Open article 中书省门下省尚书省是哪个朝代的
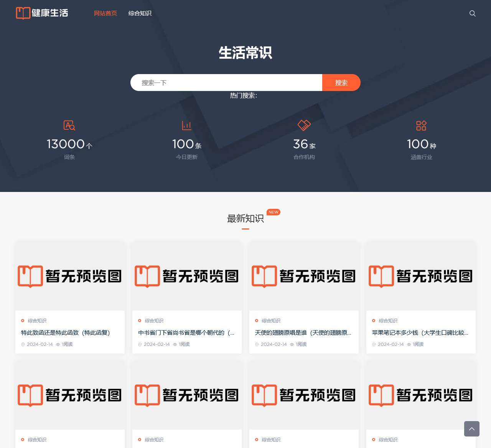This screenshot has height=448, width=491. [x=186, y=333]
